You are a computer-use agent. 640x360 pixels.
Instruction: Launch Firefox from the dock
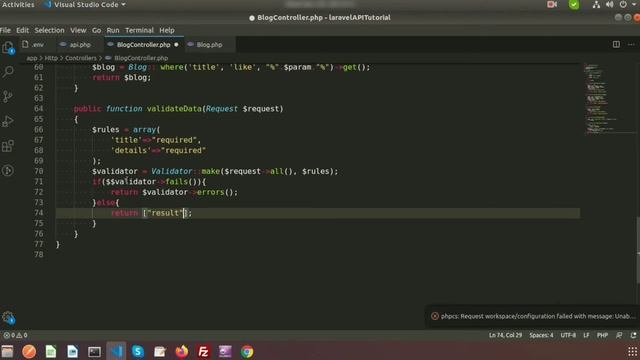[182, 351]
